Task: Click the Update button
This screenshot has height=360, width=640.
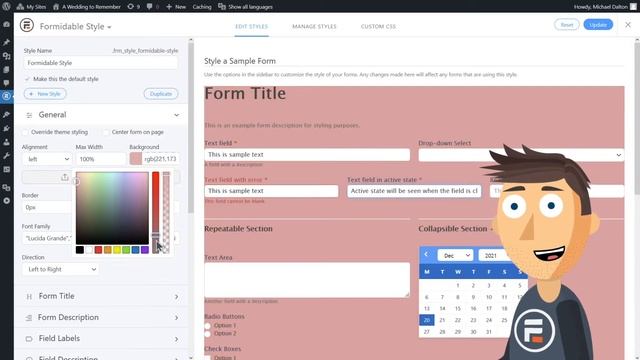Action: (598, 24)
